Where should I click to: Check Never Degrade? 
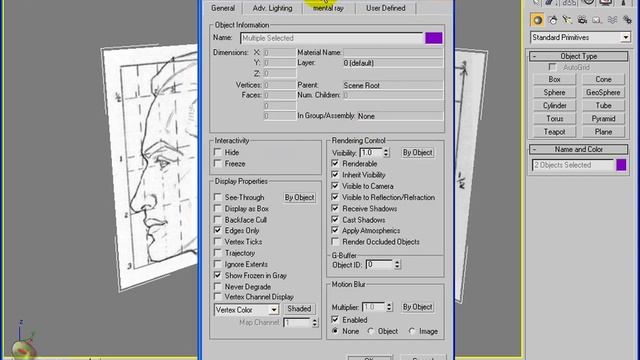218,287
